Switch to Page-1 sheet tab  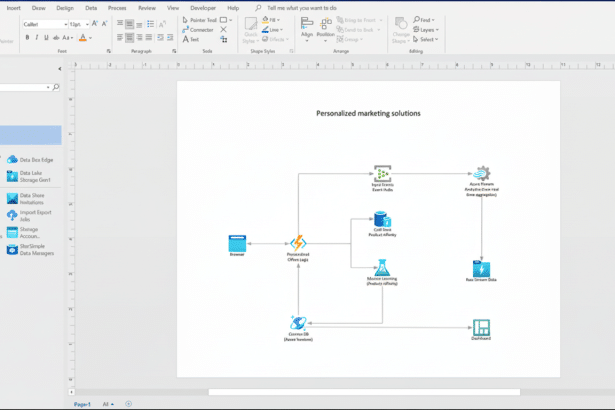[x=82, y=404]
